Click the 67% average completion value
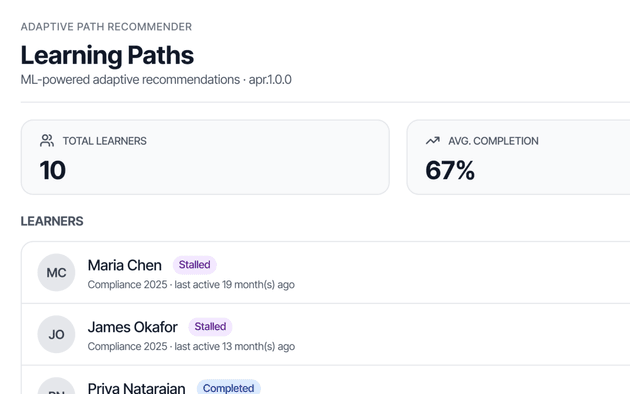 [x=450, y=170]
